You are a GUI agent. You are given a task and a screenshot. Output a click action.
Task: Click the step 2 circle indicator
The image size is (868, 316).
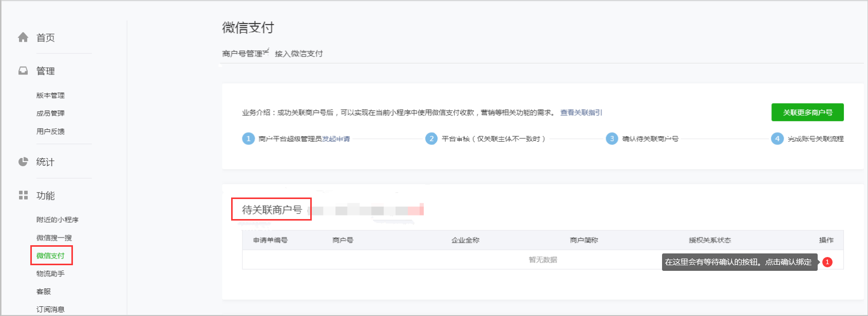coord(431,139)
